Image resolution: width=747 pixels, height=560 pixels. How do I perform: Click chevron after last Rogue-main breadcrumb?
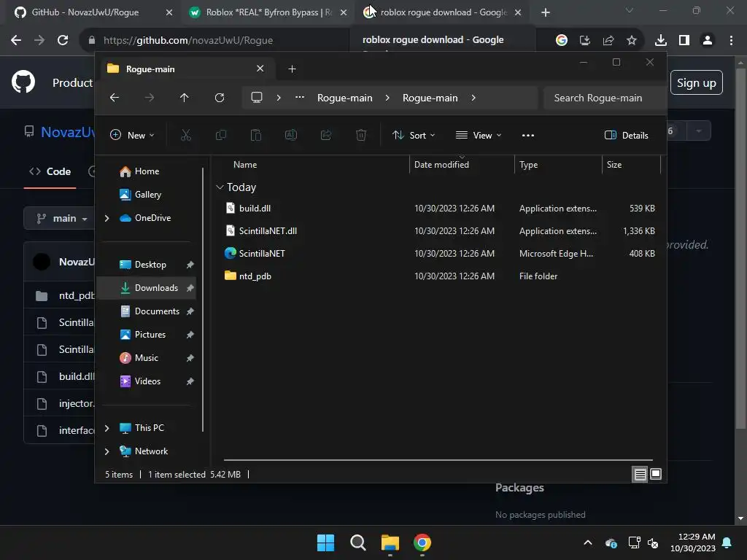pyautogui.click(x=473, y=98)
